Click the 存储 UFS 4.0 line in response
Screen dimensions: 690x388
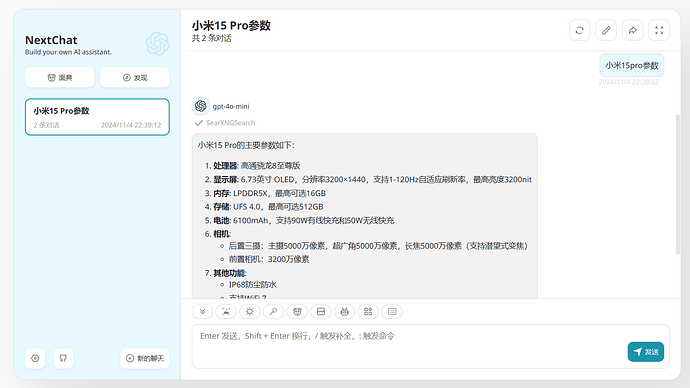tap(268, 207)
